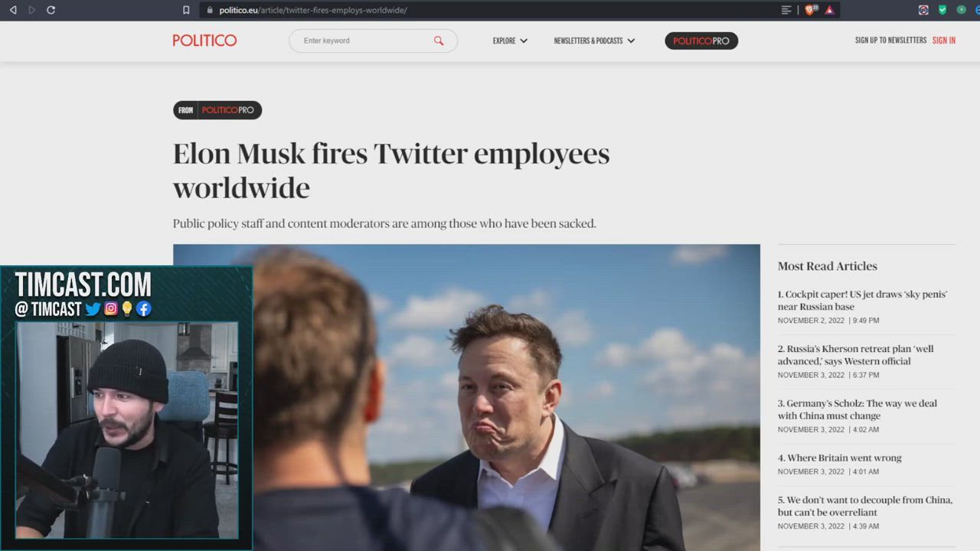
Task: Click the Twitter bird icon in overlay
Action: click(x=93, y=309)
